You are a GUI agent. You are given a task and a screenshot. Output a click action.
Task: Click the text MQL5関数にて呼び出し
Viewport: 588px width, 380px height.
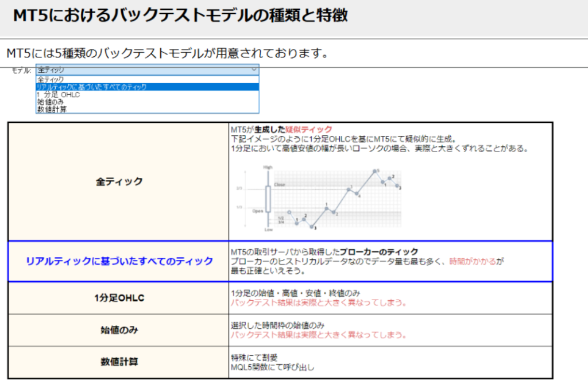click(273, 367)
